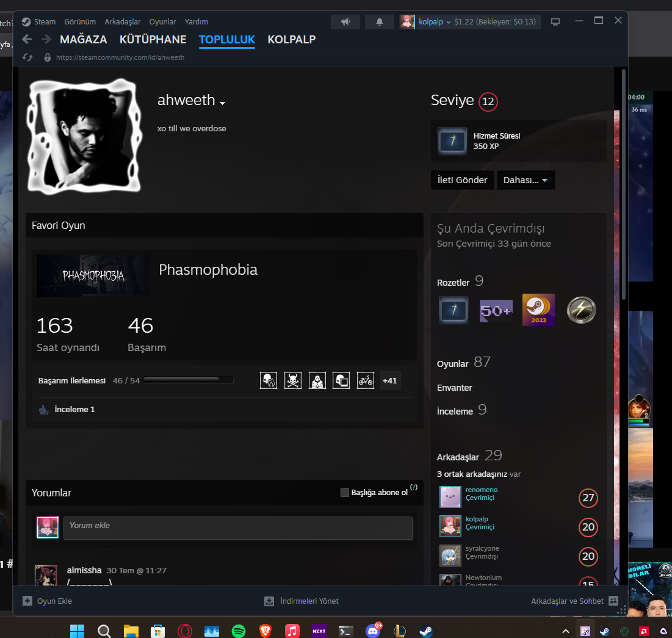Click the lightning bolt badge
672x638 pixels.
581,310
